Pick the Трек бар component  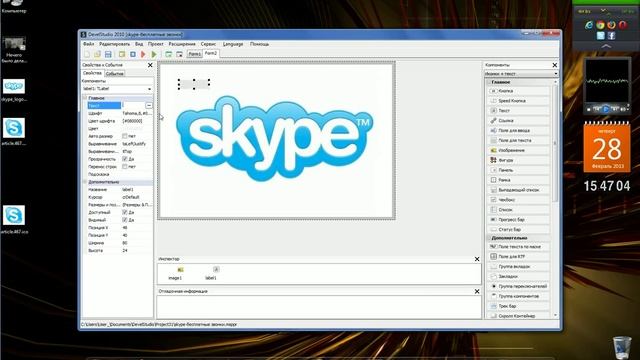click(x=518, y=306)
